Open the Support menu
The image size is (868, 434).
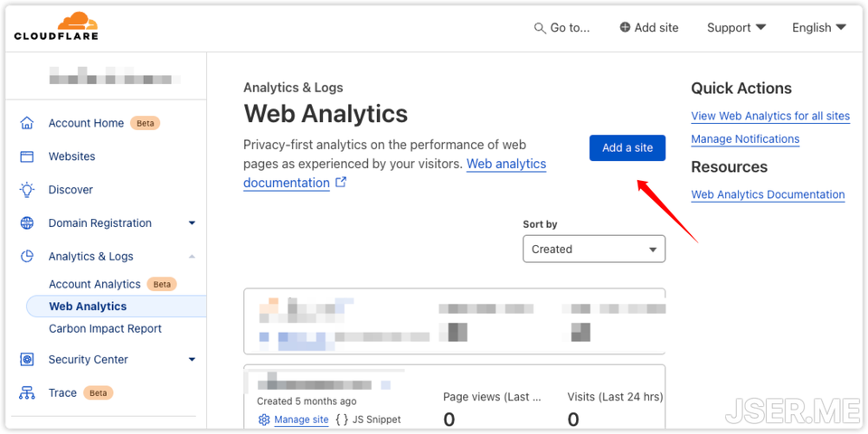click(736, 28)
